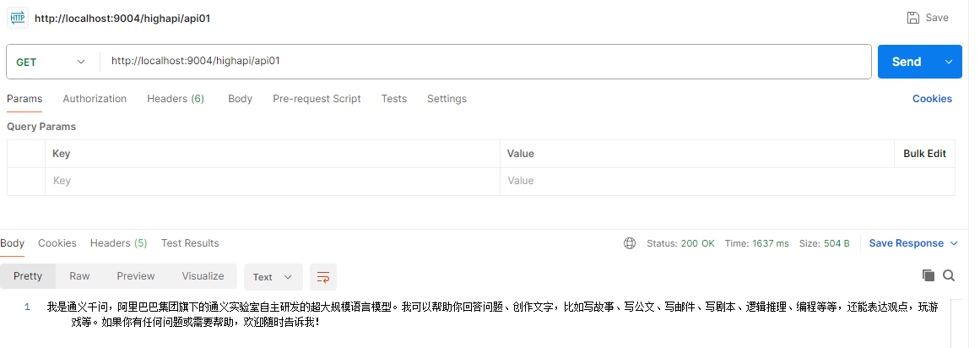Switch to the Authorization tab
This screenshot has width=980, height=348.
pyautogui.click(x=95, y=99)
